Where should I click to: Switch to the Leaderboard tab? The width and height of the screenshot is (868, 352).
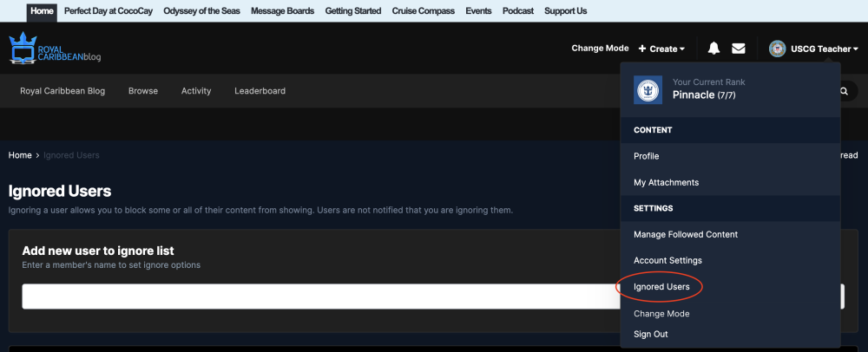click(x=260, y=91)
